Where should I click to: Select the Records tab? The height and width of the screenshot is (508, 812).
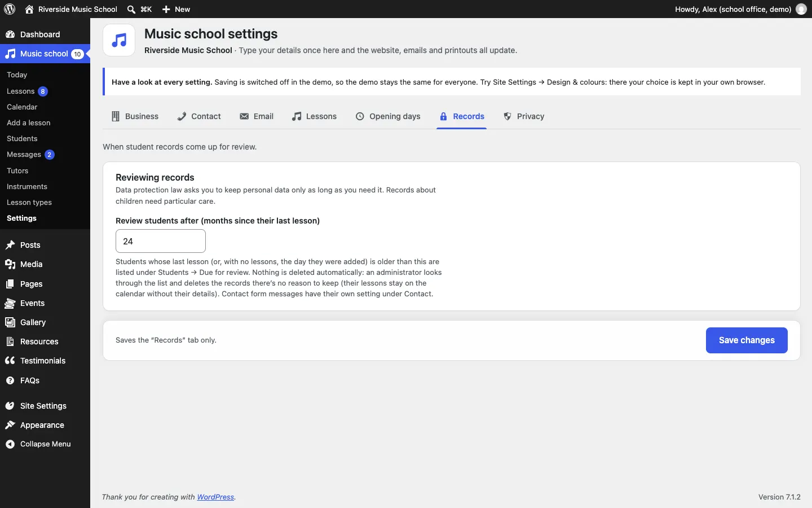461,116
